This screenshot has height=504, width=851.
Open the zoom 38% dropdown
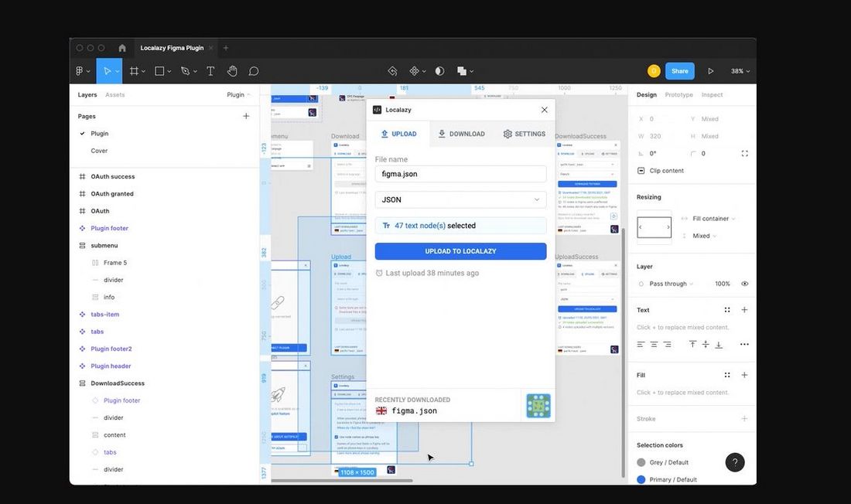(x=740, y=71)
